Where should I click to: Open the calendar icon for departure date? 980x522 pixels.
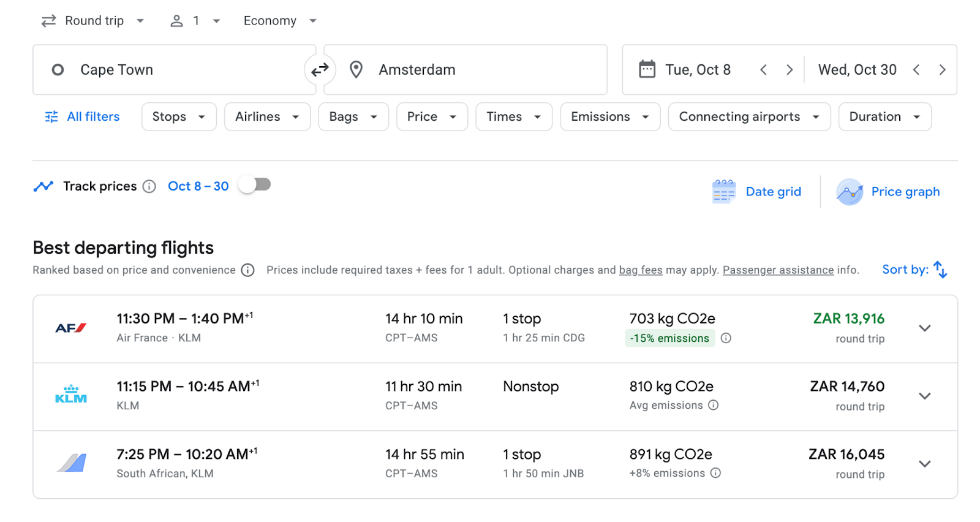click(x=647, y=69)
